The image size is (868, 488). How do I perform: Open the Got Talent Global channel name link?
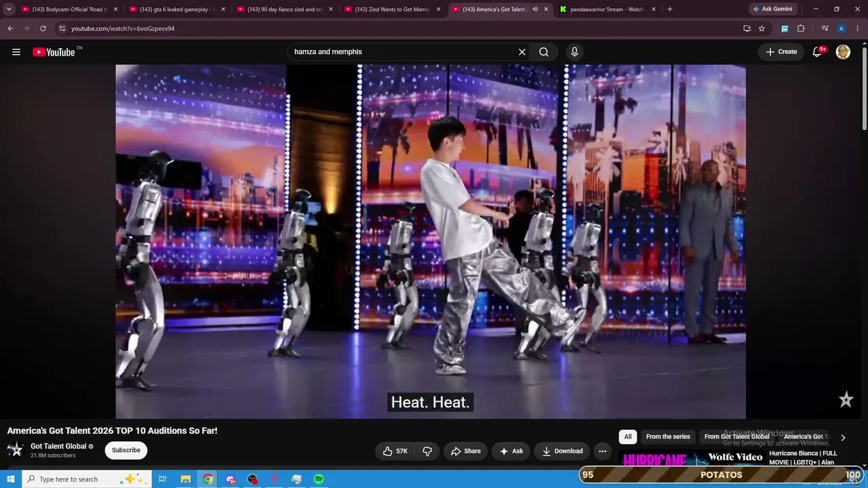pyautogui.click(x=58, y=446)
